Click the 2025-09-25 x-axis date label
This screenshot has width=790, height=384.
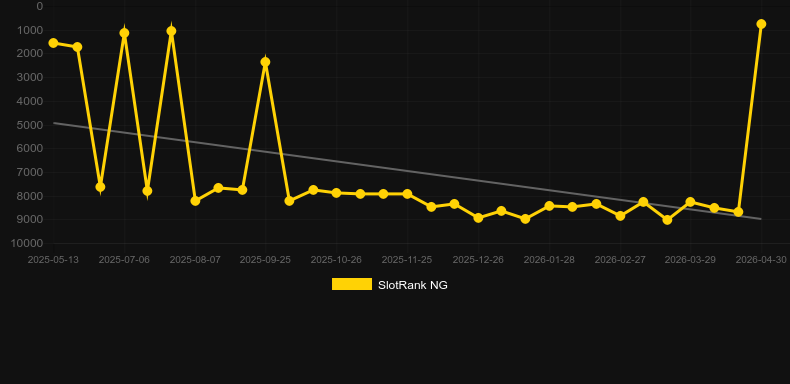[x=265, y=260]
